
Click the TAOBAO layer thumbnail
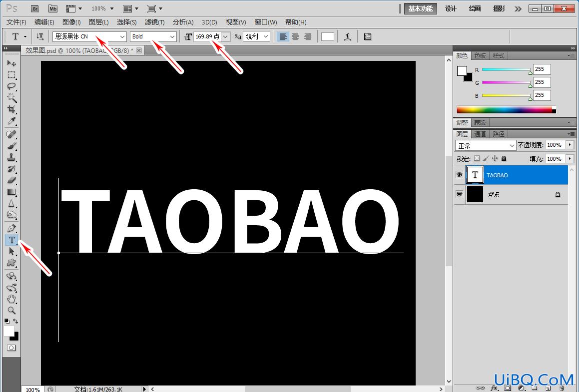click(475, 175)
